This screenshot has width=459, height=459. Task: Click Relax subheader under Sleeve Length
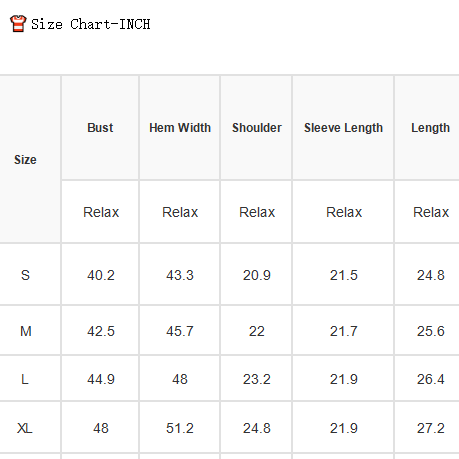(x=344, y=212)
